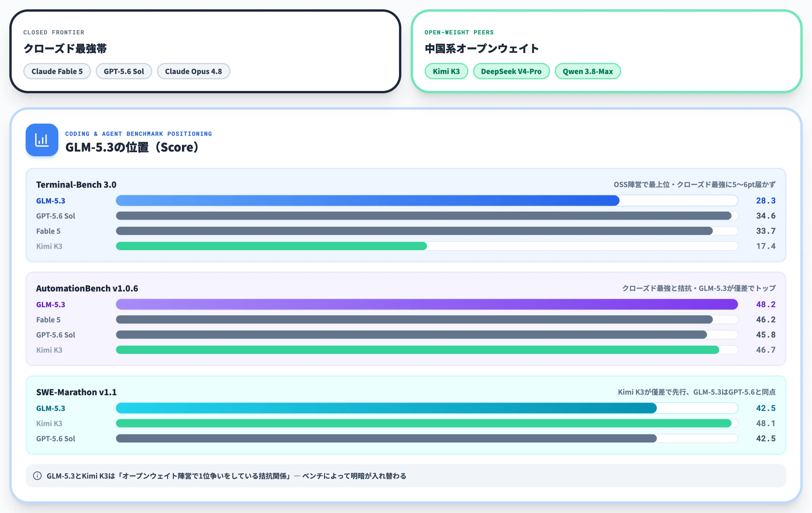Click Fable 5 bar in AutomationBench
812x513 pixels.
click(x=414, y=319)
